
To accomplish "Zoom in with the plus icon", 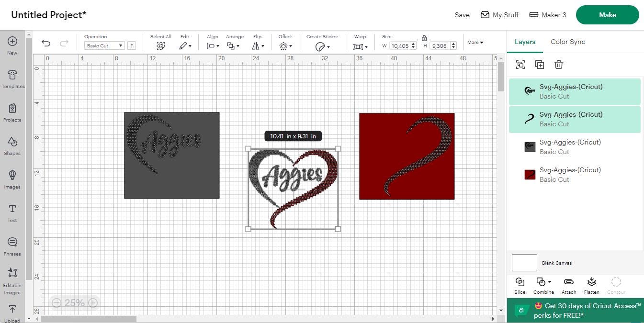I will (x=93, y=303).
